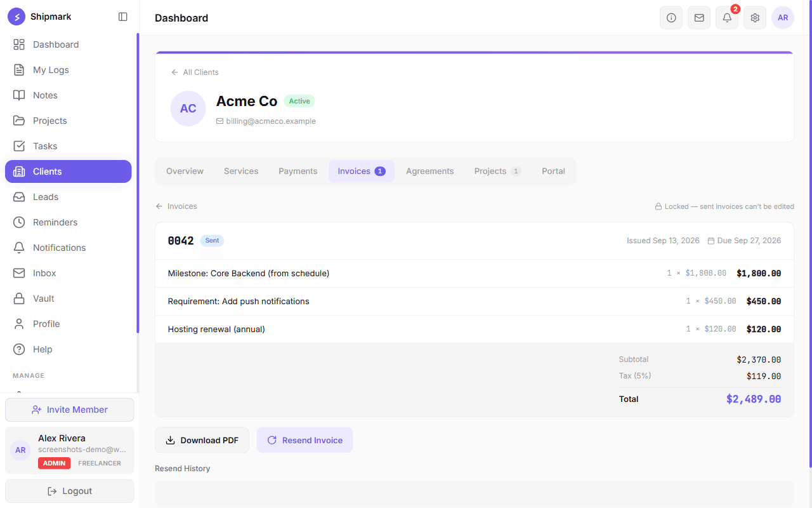Screen dimensions: 812x508
Task: Click the Shipmark logo icon
Action: click(16, 17)
